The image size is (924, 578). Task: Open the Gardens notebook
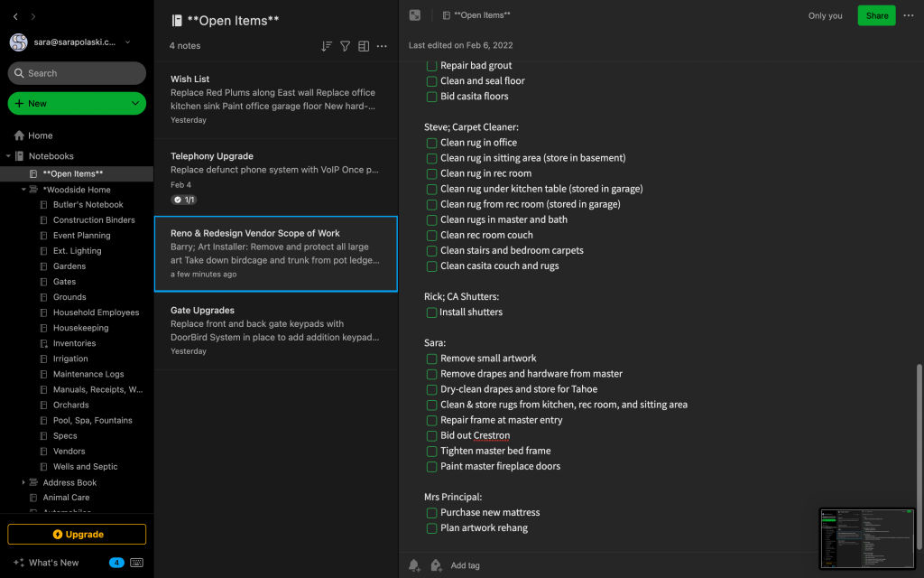click(x=69, y=266)
